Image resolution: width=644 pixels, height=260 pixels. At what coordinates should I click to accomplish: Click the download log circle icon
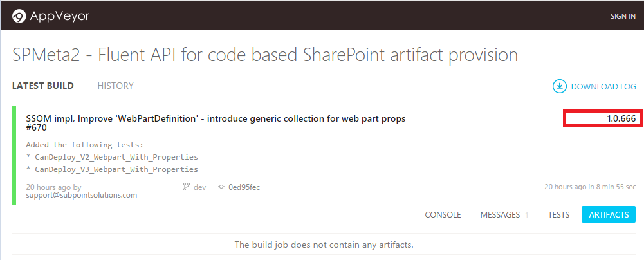[x=559, y=87]
